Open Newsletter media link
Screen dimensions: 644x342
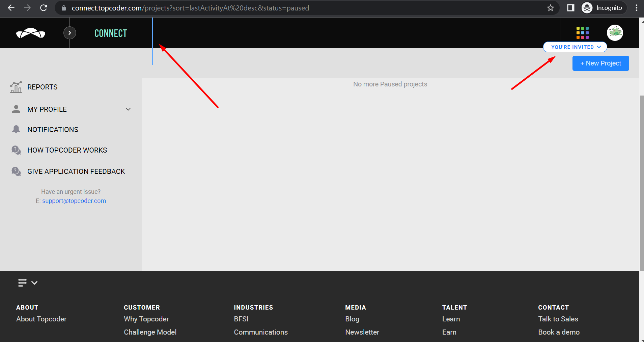click(362, 332)
